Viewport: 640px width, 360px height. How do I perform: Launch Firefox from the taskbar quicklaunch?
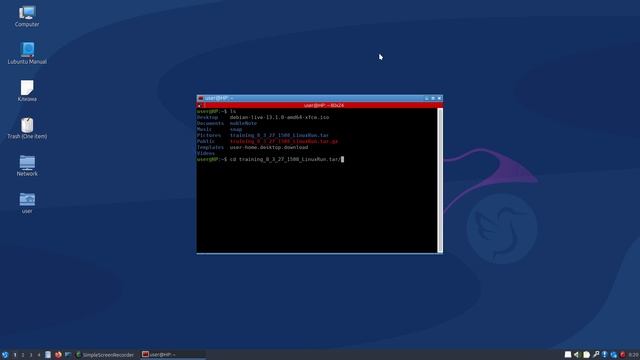click(58, 355)
